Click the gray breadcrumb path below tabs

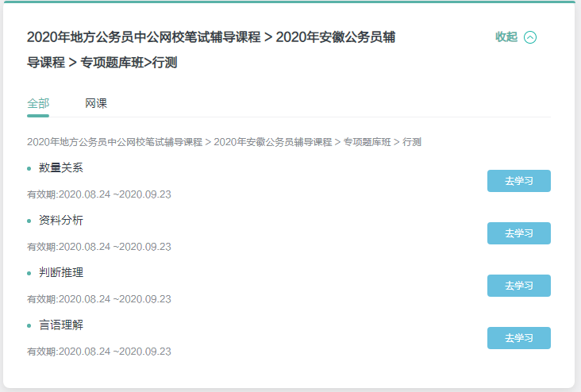click(x=224, y=142)
